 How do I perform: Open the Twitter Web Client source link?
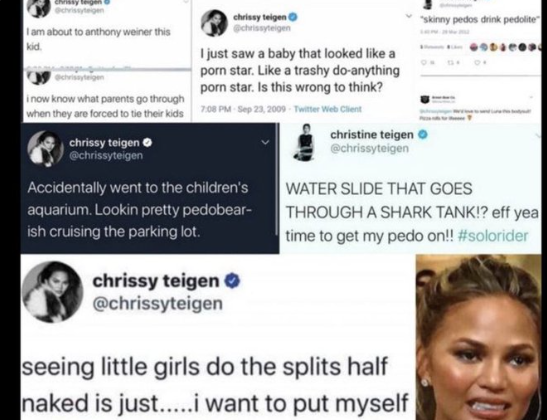point(328,109)
